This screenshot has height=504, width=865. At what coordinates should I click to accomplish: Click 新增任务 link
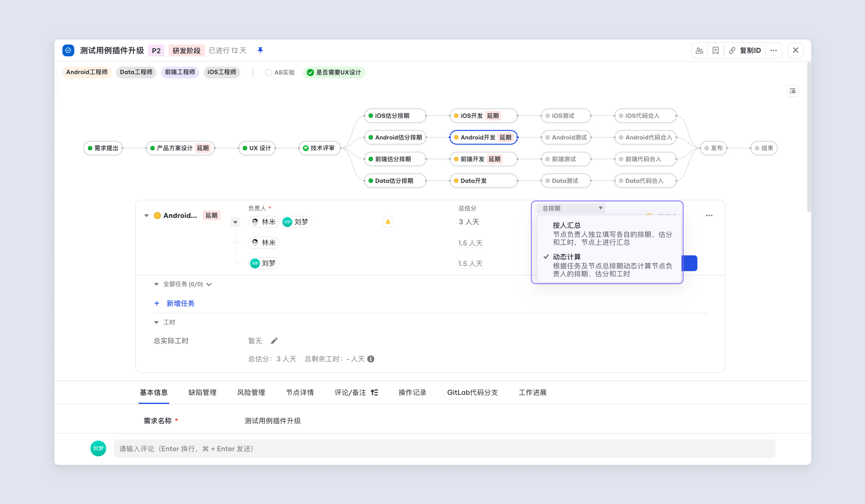click(x=180, y=303)
